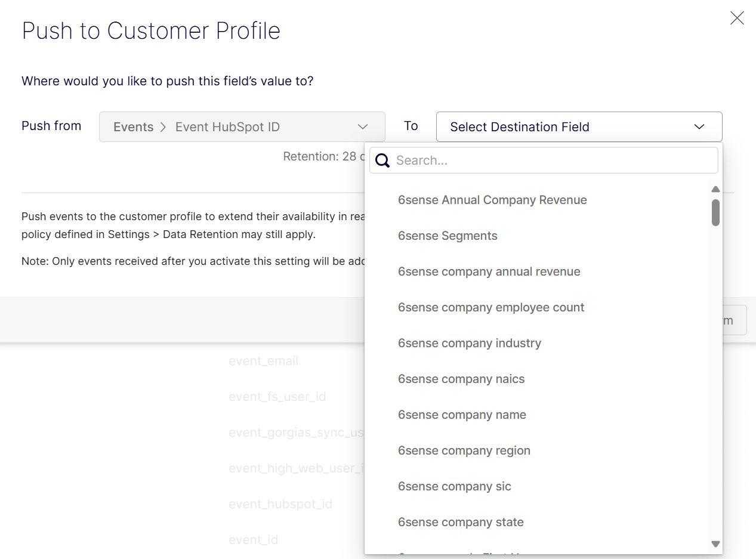Close the Push to Customer Profile dialog
756x559 pixels.
[737, 18]
